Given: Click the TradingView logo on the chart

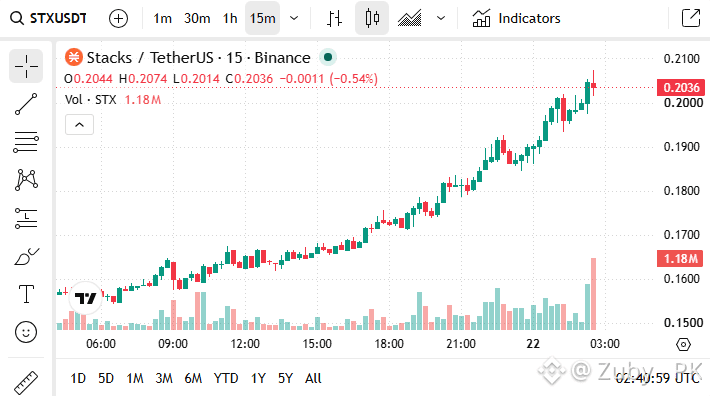Looking at the screenshot, I should pyautogui.click(x=86, y=298).
